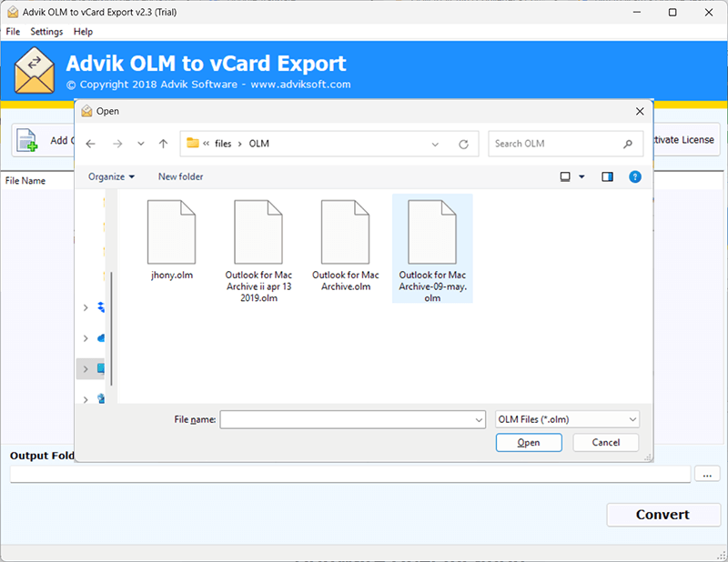
Task: Open the Settings menu
Action: coord(46,32)
